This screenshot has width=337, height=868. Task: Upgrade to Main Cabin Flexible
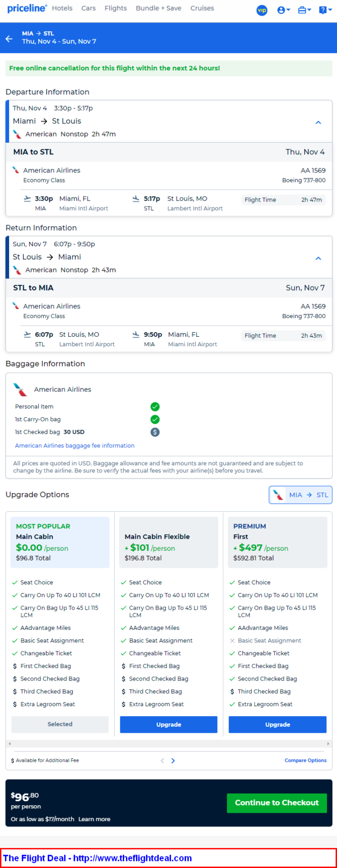pos(168,724)
